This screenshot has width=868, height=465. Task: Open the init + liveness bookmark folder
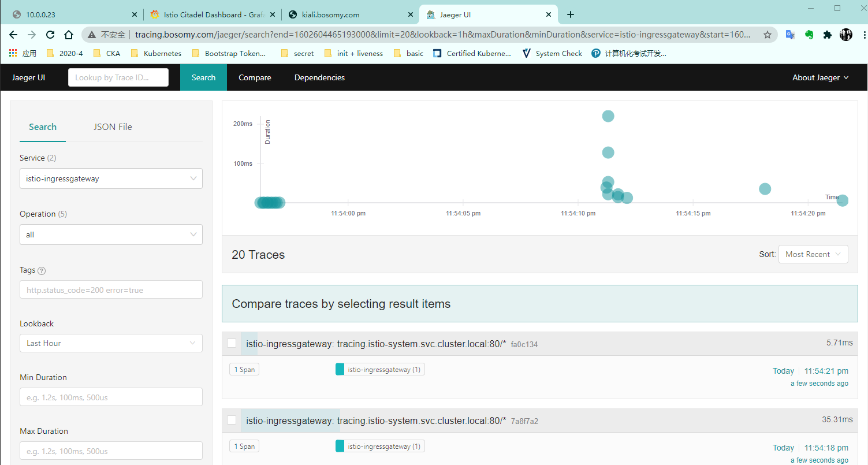point(353,53)
